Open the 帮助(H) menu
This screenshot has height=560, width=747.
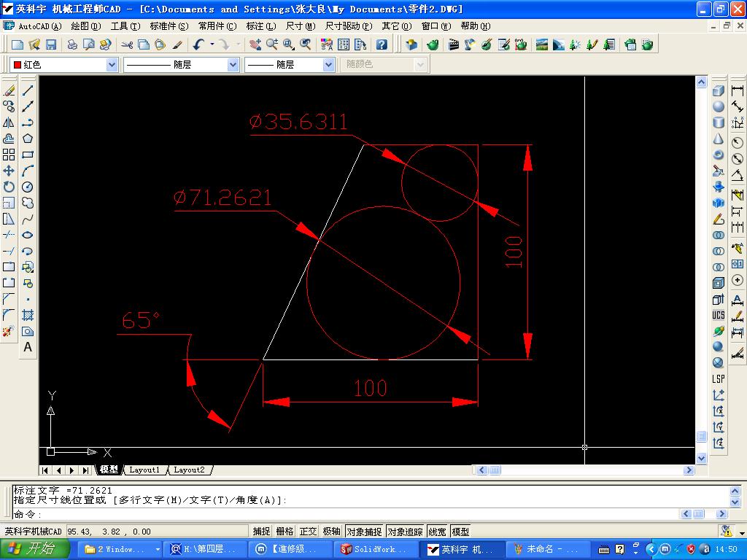[x=476, y=26]
